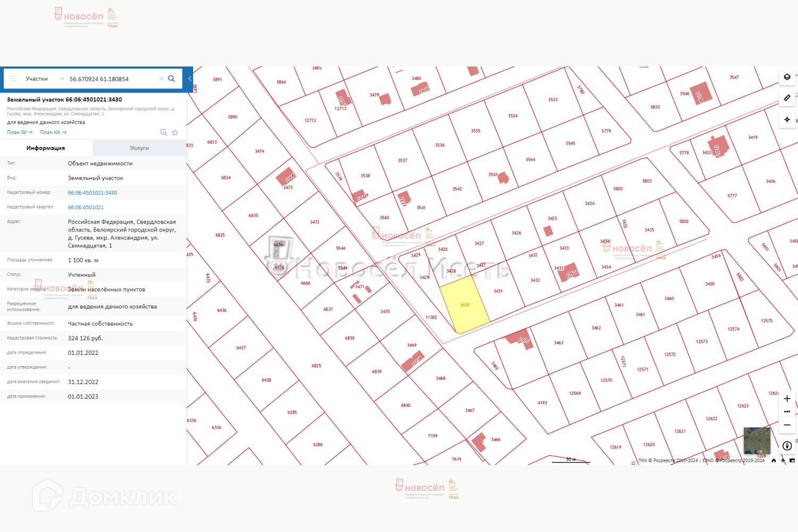
Task: Open the hamburger menu in search bar
Action: click(14, 79)
